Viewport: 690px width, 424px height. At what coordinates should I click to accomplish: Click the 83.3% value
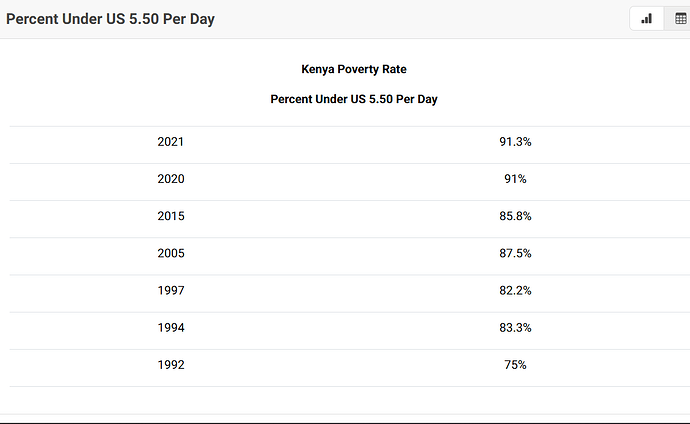[515, 328]
